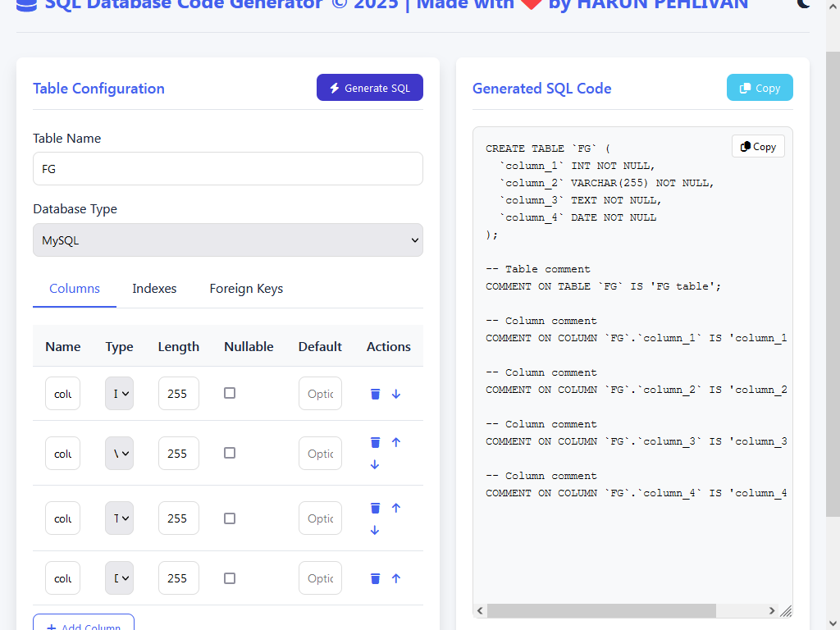840x630 pixels.
Task: Click fourth column Name field
Action: (62, 578)
